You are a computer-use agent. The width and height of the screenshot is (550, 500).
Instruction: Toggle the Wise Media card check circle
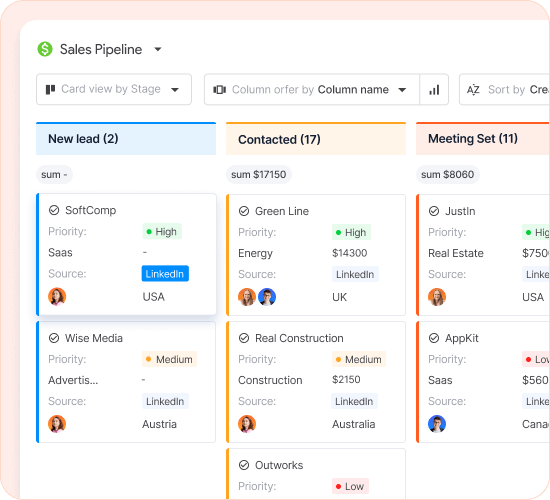54,338
